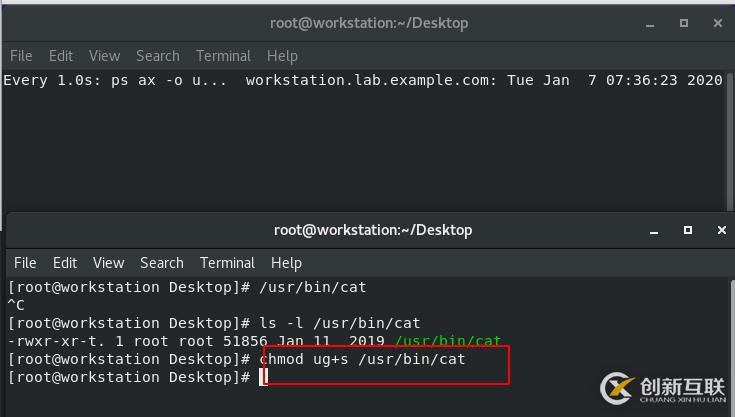This screenshot has height=417, width=735.
Task: Open View menu in the back terminal
Action: [x=104, y=56]
